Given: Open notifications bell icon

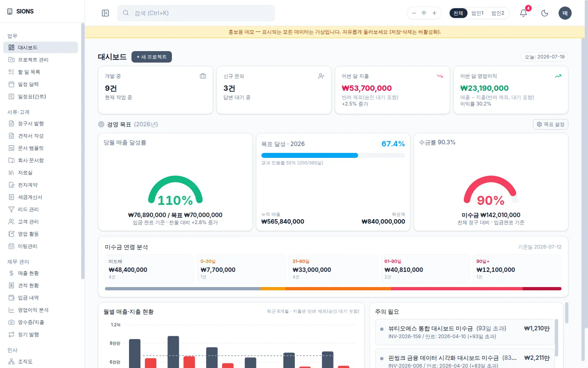Looking at the screenshot, I should pos(523,13).
